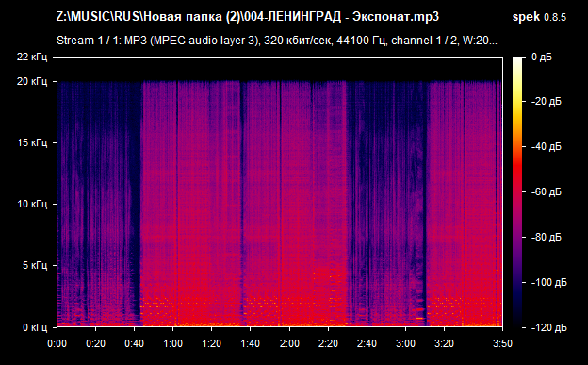Viewport: 588px width, 365px height.
Task: Click the 0:00 time axis label
Action: pyautogui.click(x=57, y=343)
